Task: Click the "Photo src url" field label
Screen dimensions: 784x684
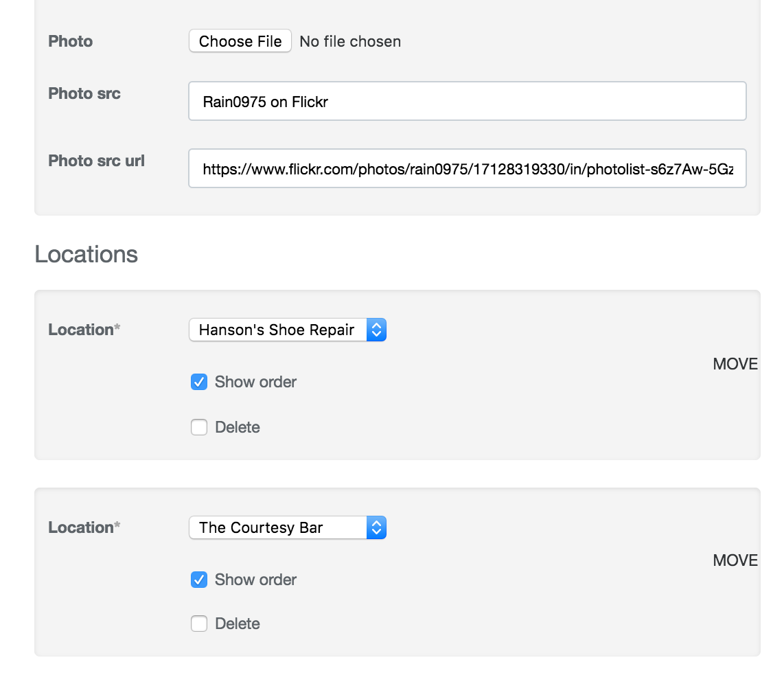Action: click(x=96, y=161)
